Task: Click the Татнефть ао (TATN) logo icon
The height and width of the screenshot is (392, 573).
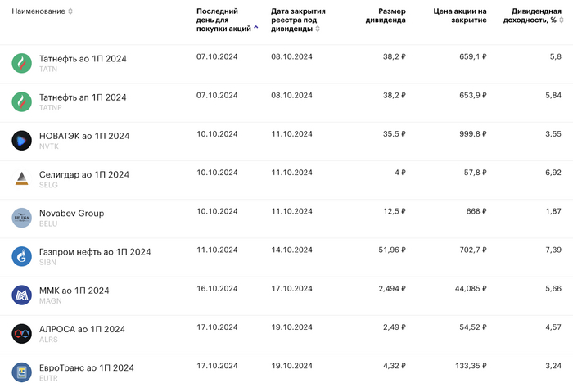Action: click(x=21, y=63)
